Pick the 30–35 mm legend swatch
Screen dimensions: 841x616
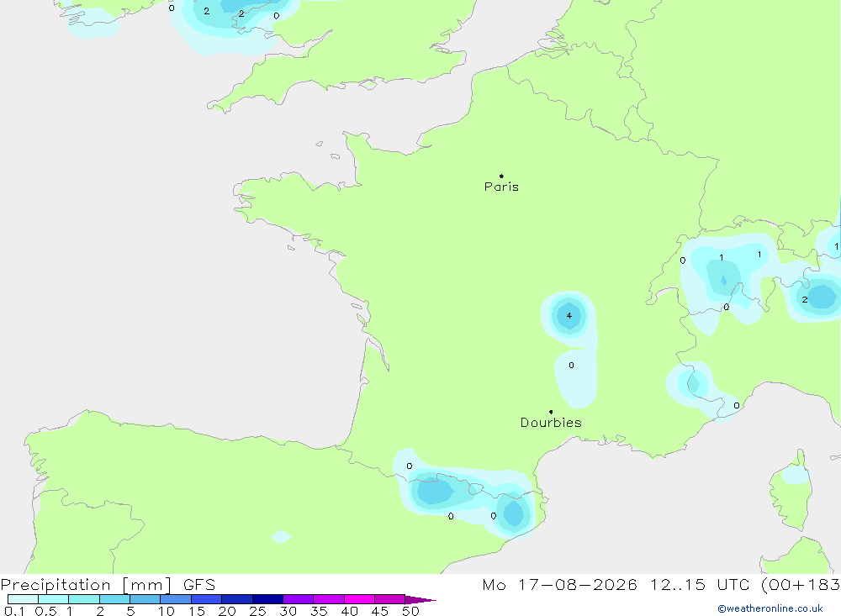pos(299,599)
